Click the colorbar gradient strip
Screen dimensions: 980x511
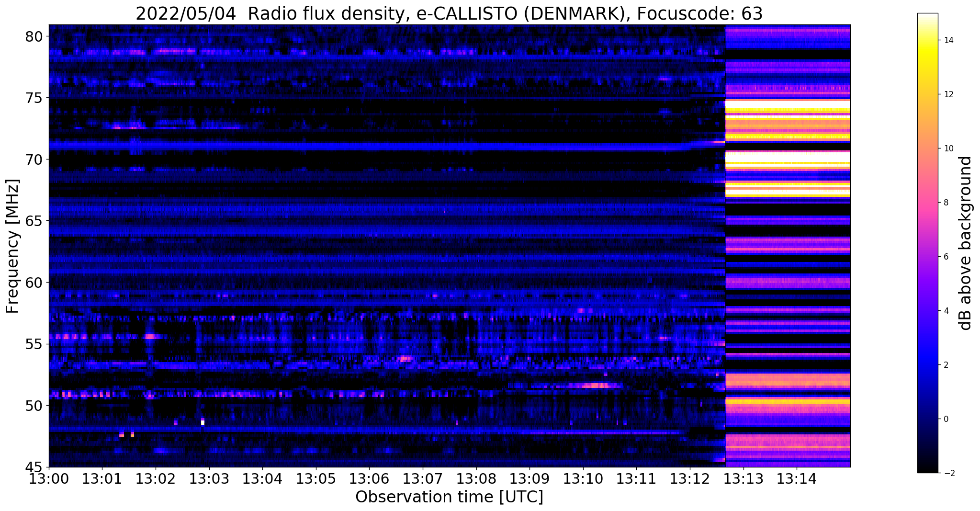click(x=927, y=243)
